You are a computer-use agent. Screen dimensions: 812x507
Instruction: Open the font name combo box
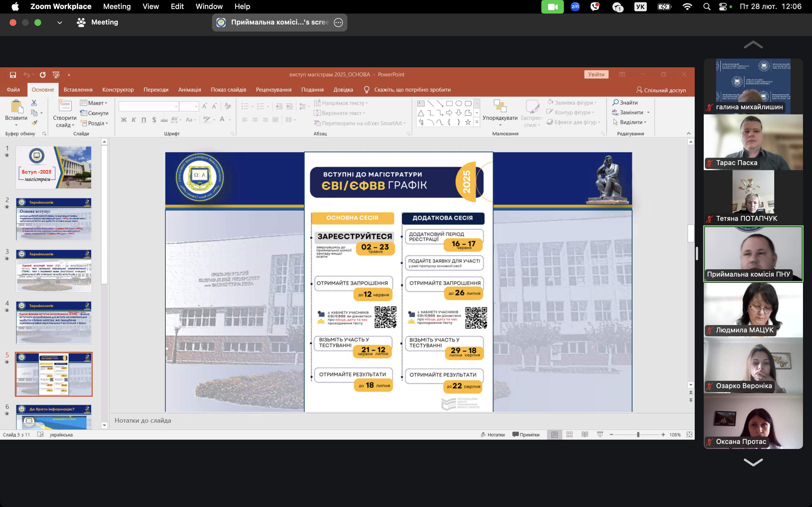click(x=149, y=107)
